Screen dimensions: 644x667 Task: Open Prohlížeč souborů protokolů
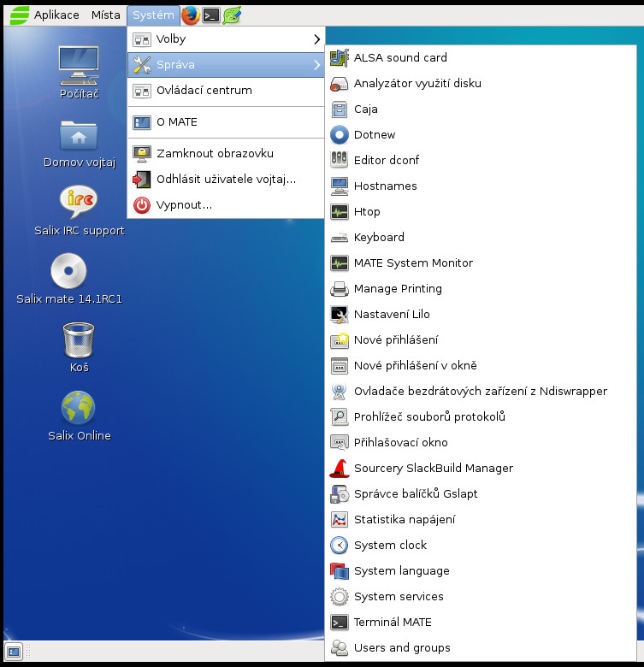481,417
